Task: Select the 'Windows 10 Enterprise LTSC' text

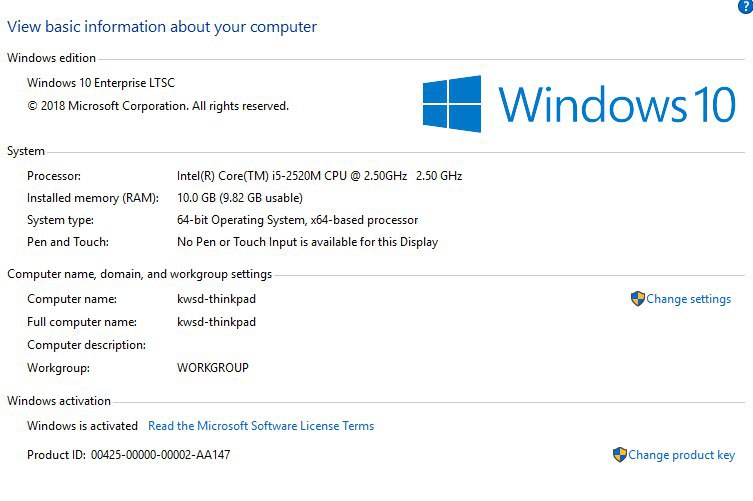Action: coord(101,83)
